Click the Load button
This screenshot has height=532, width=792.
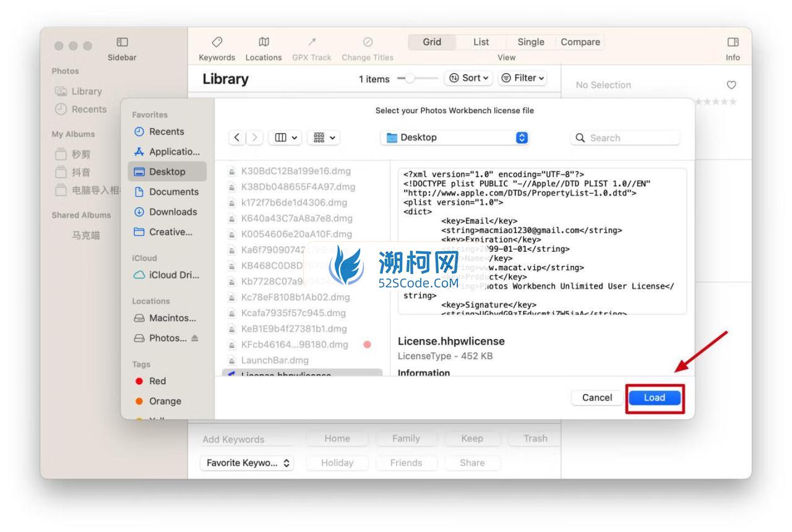pyautogui.click(x=655, y=398)
